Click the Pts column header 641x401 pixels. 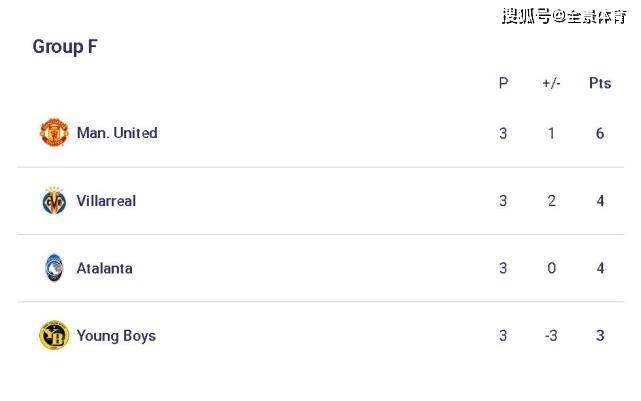[600, 83]
